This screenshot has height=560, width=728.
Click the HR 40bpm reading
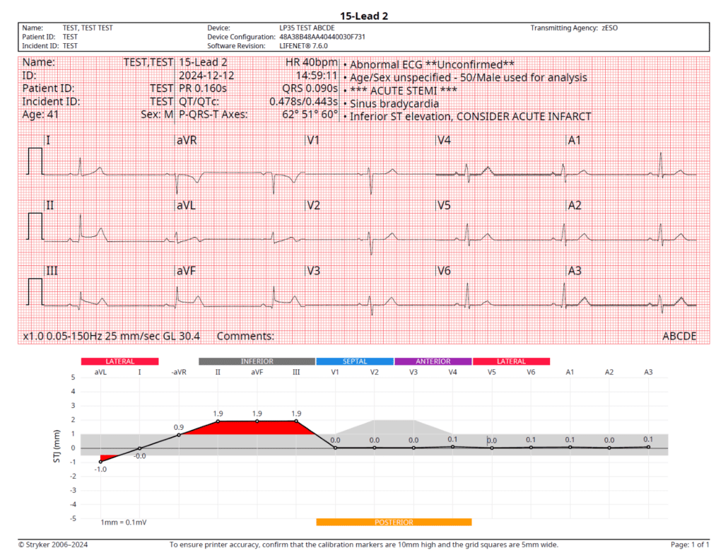(x=310, y=63)
